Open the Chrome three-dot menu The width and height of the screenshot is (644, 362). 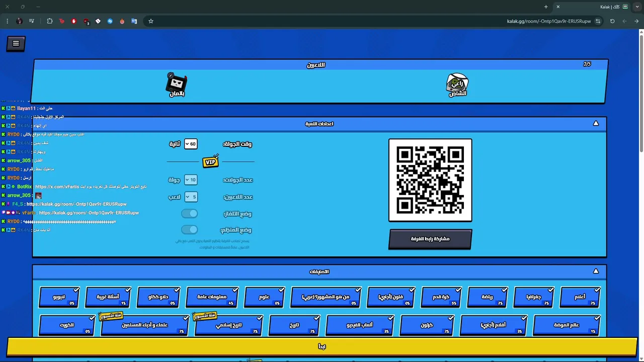[x=7, y=21]
